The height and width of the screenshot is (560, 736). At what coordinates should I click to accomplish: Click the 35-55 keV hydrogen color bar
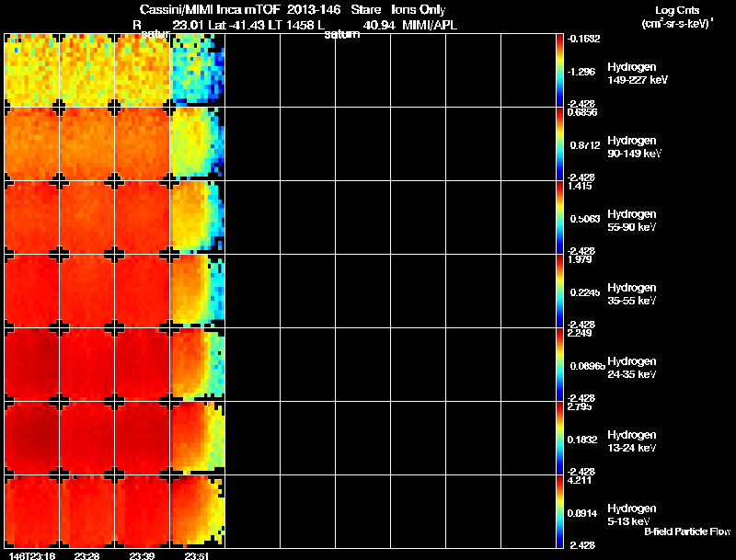(560, 291)
